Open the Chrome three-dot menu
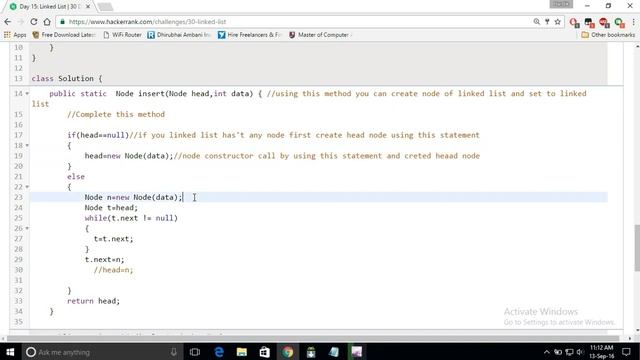Image resolution: width=640 pixels, height=360 pixels. click(x=633, y=22)
